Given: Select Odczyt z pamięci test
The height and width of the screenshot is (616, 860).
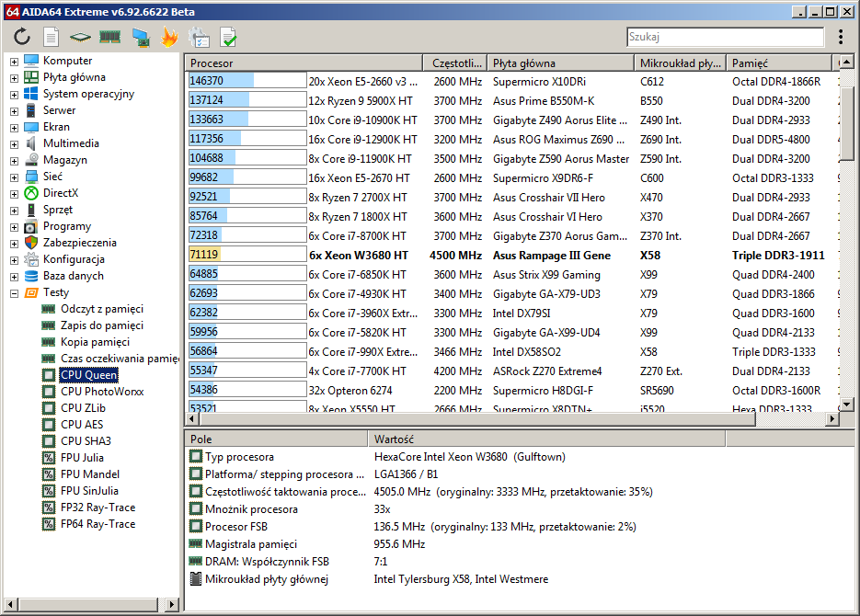Looking at the screenshot, I should pyautogui.click(x=101, y=309).
